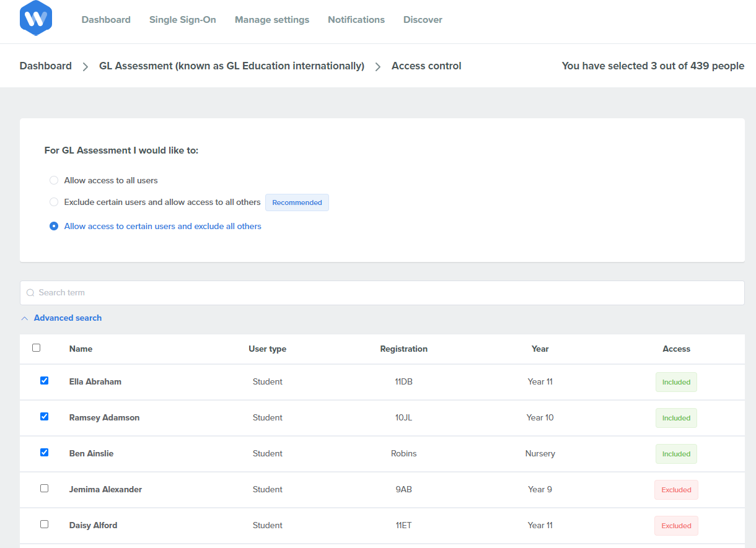The height and width of the screenshot is (548, 756).
Task: Click the name Ramsey Adamson
Action: click(x=104, y=418)
